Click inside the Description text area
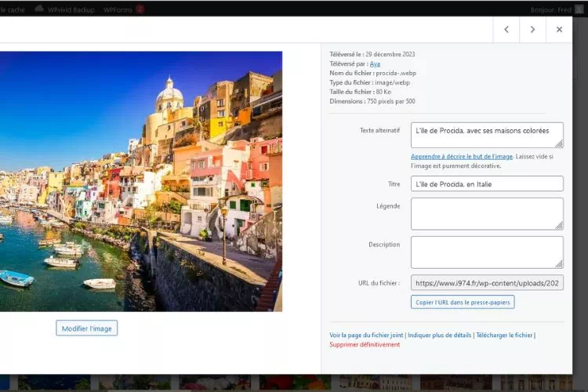 (x=486, y=252)
